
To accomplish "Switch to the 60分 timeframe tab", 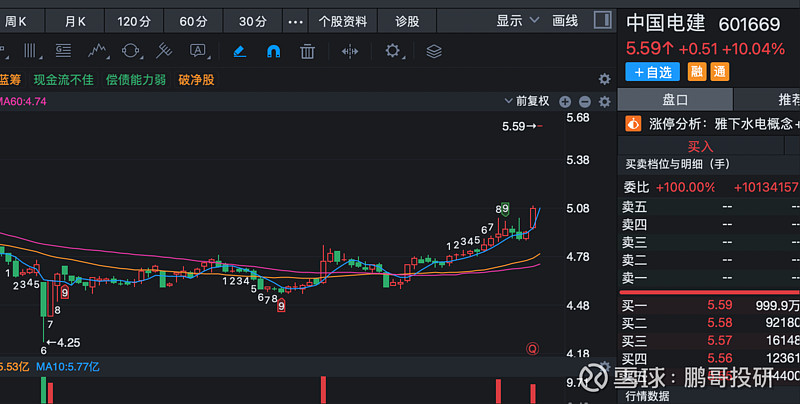I will (x=193, y=20).
